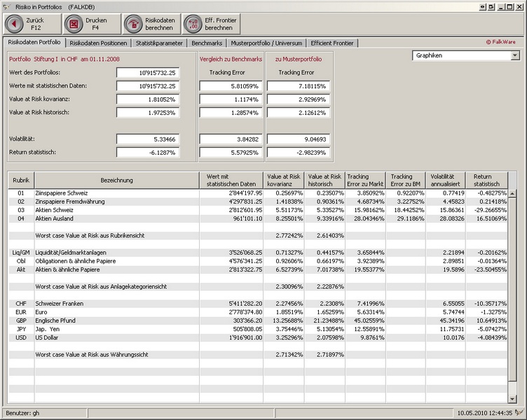This screenshot has width=527, height=420.
Task: Click the Value at Risk historisch 1.97253% field
Action: point(148,113)
